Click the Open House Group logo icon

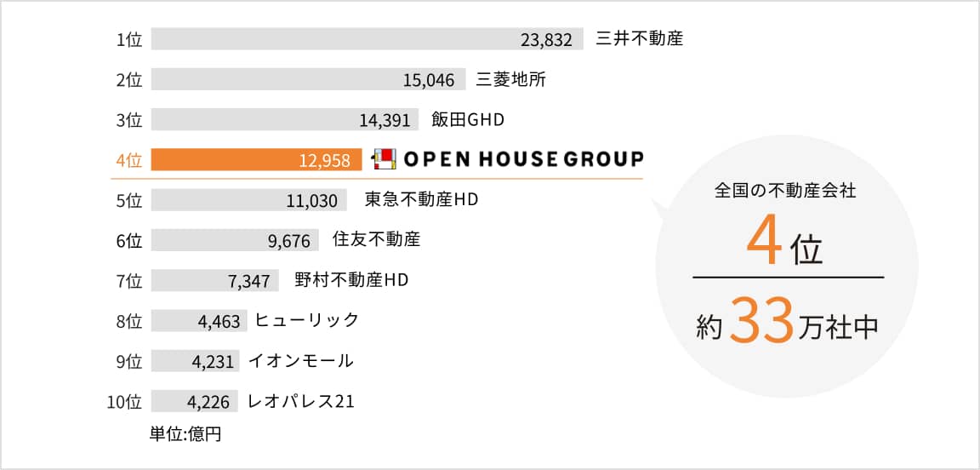click(x=385, y=159)
